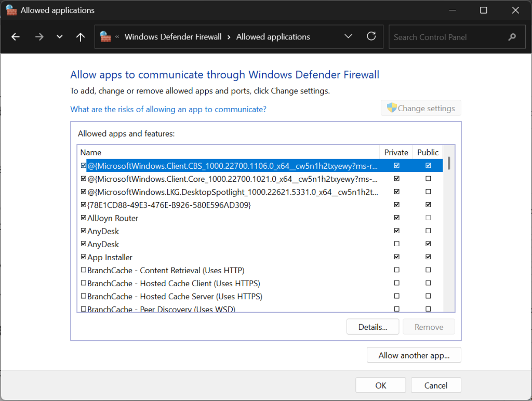The height and width of the screenshot is (401, 532).
Task: Refresh the Allowed applications page
Action: tap(371, 36)
